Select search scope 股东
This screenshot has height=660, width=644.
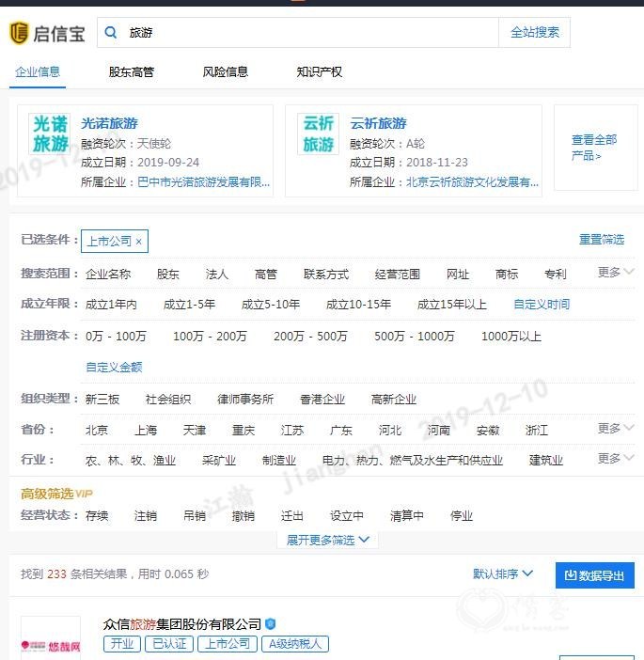(x=168, y=274)
